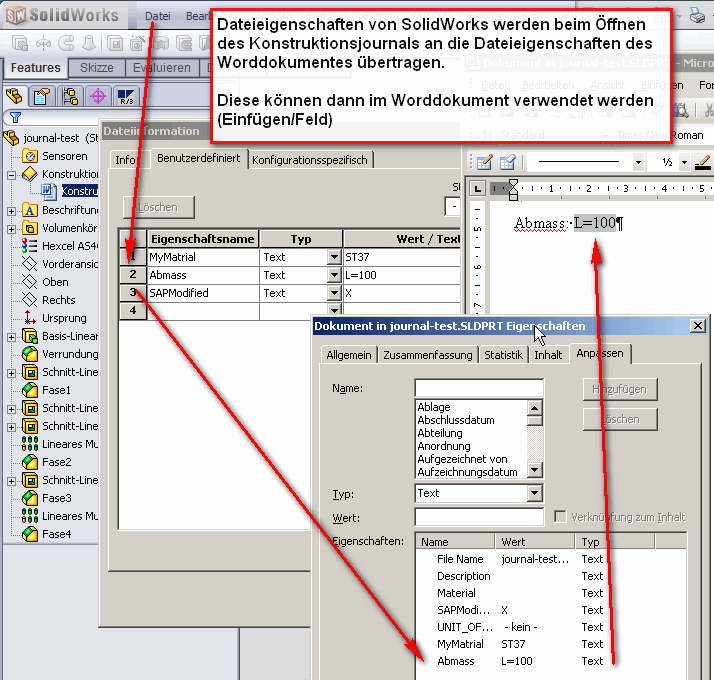The height and width of the screenshot is (680, 714).
Task: Switch to the Features command tab
Action: coord(36,68)
